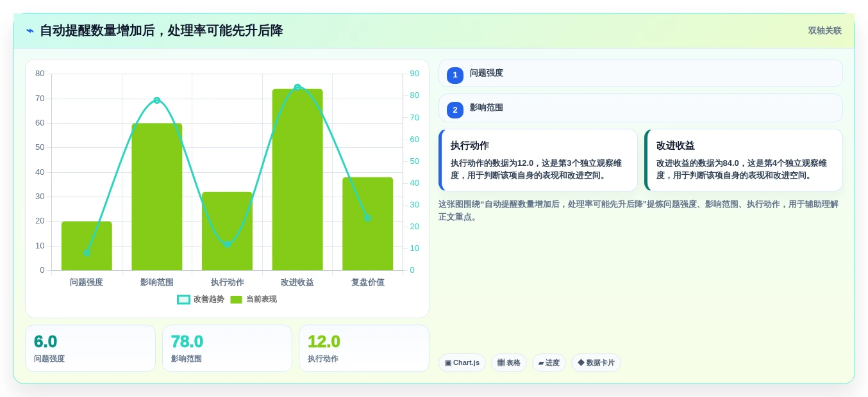Click the 复盘价值 x-axis label

[x=368, y=282]
